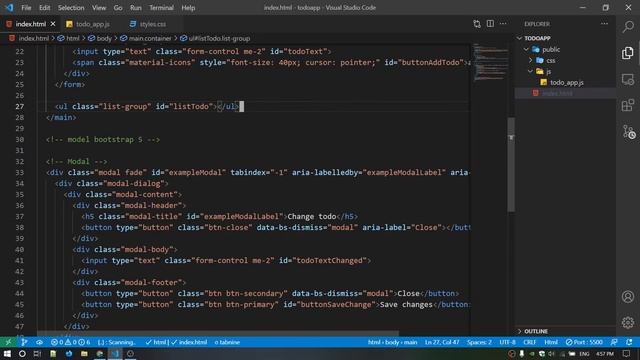Click the horizontal scrollbar under the editor
This screenshot has width=640, height=360.
point(218,333)
